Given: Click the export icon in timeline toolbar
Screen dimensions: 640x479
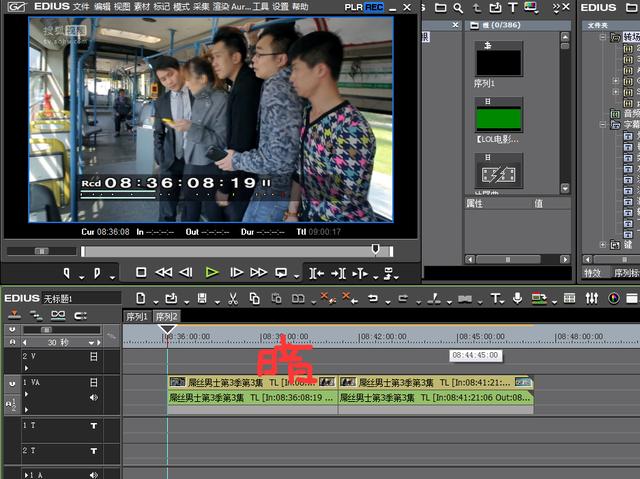Looking at the screenshot, I should click(539, 298).
